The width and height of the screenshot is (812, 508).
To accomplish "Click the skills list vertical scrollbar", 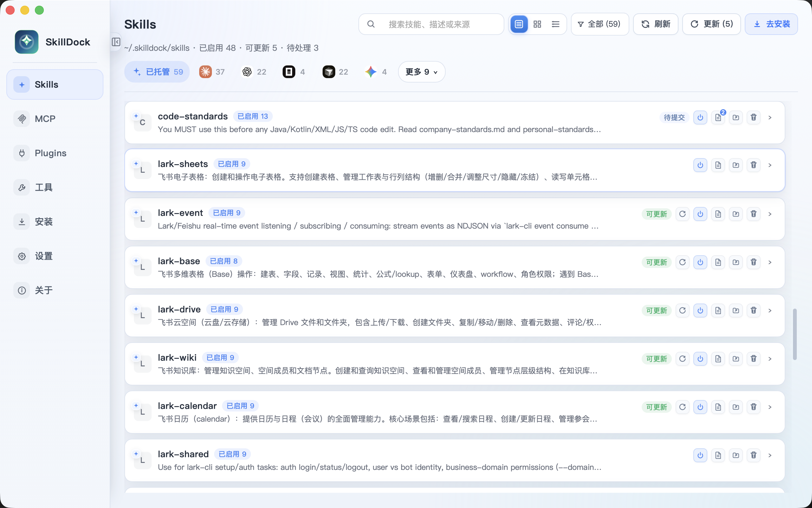I will [x=795, y=334].
